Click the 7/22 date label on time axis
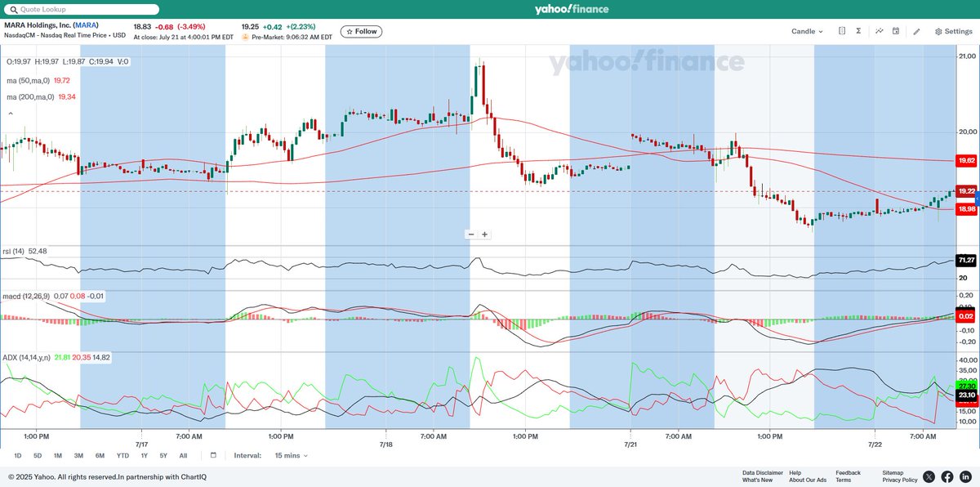 [875, 445]
